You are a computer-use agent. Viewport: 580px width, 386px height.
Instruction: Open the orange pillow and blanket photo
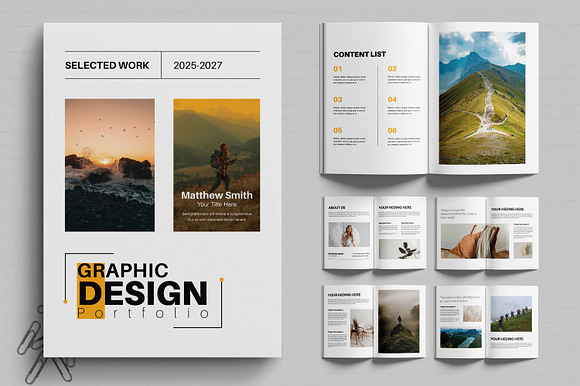click(x=475, y=241)
